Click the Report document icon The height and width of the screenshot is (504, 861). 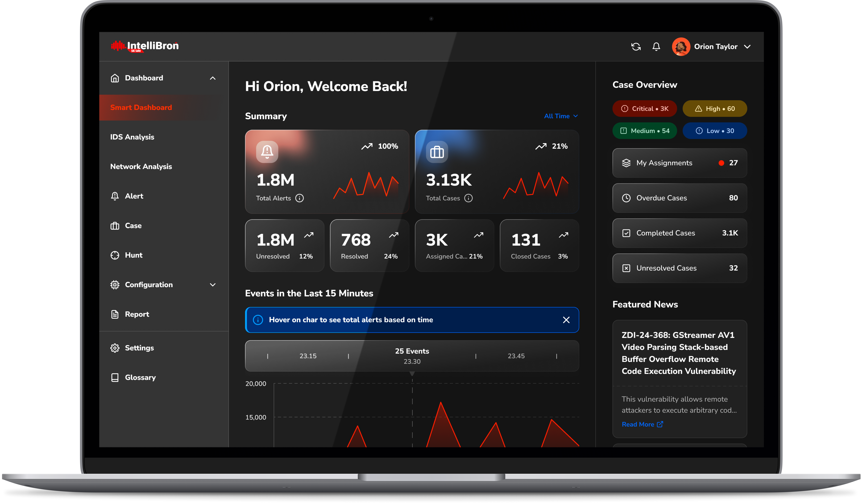(x=115, y=314)
